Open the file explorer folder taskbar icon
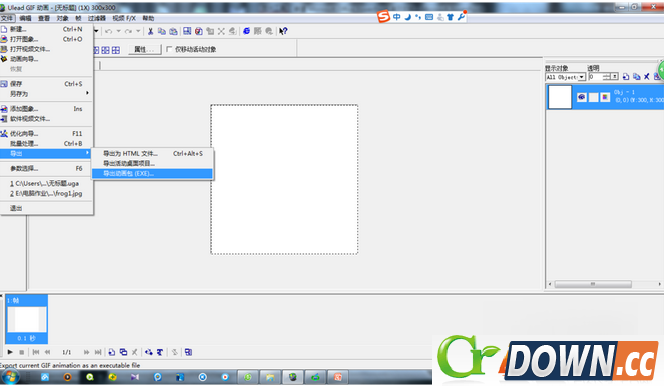Image resolution: width=664 pixels, height=386 pixels. point(270,377)
